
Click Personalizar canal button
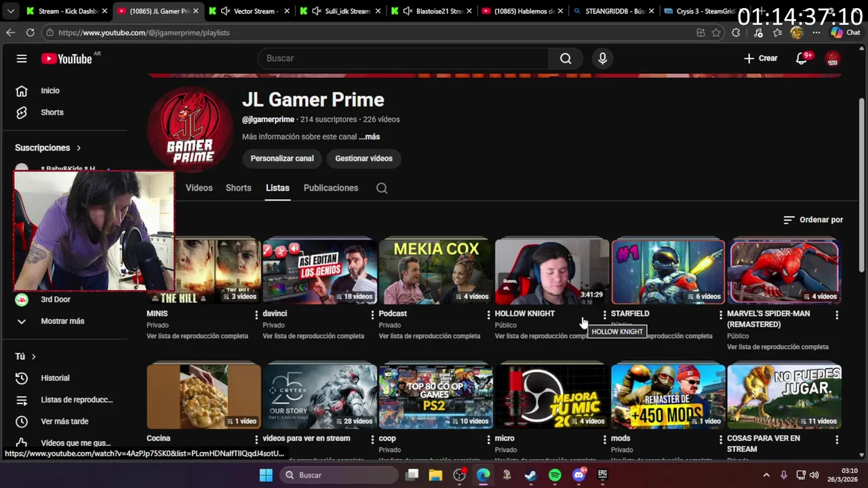point(282,159)
